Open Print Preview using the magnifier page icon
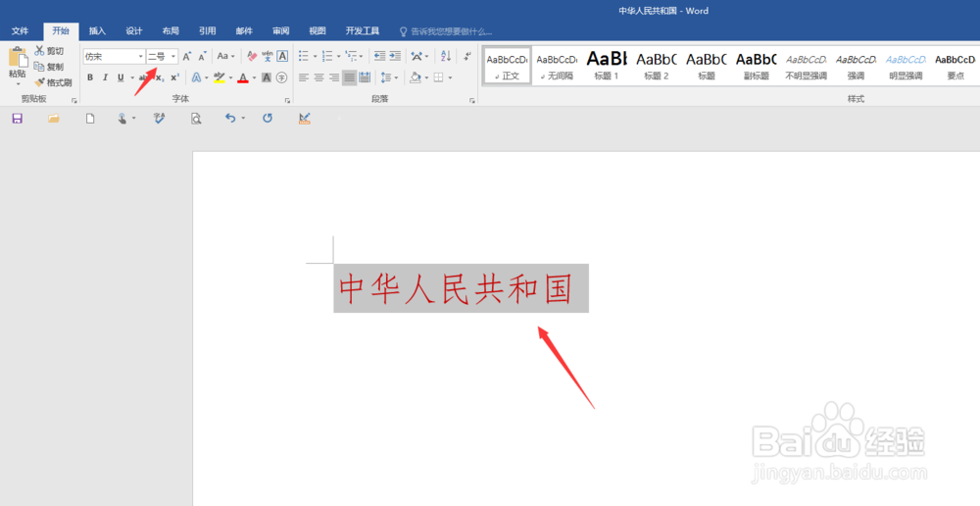This screenshot has width=980, height=506. click(x=196, y=119)
